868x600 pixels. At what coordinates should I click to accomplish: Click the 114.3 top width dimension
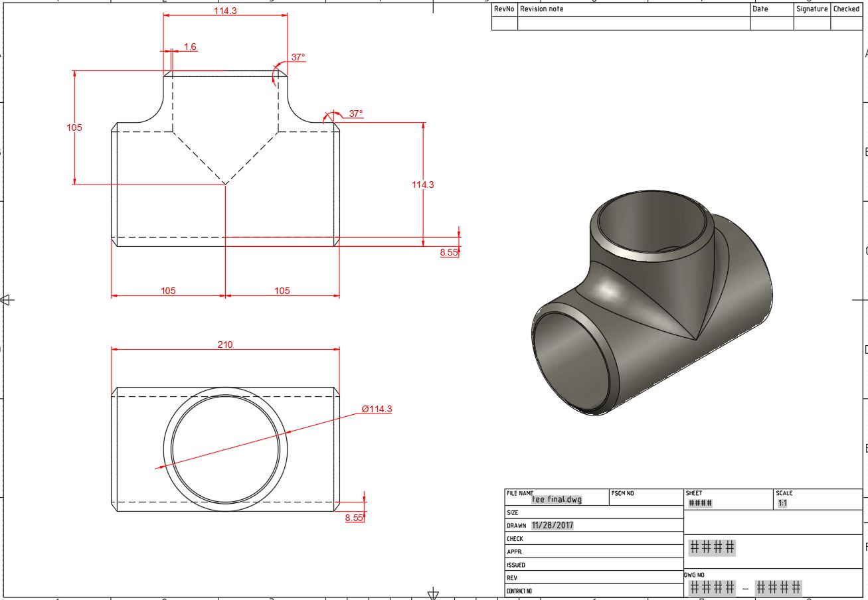226,12
